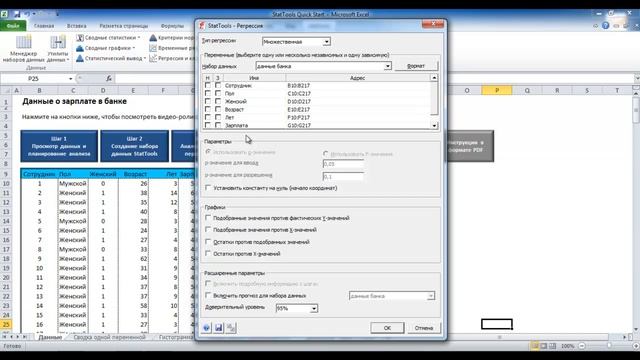640x360 pixels.
Task: Click the help icon in the regression dialog
Action: click(207, 328)
